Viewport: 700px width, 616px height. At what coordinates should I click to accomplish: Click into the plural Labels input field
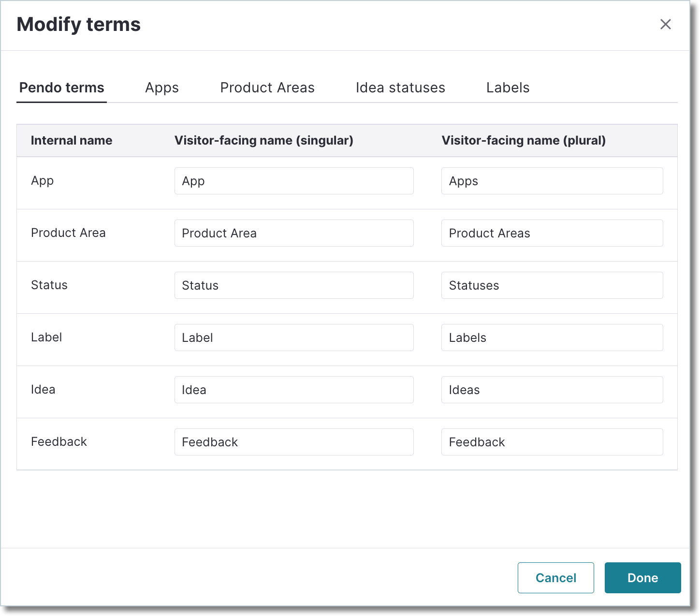pos(552,337)
